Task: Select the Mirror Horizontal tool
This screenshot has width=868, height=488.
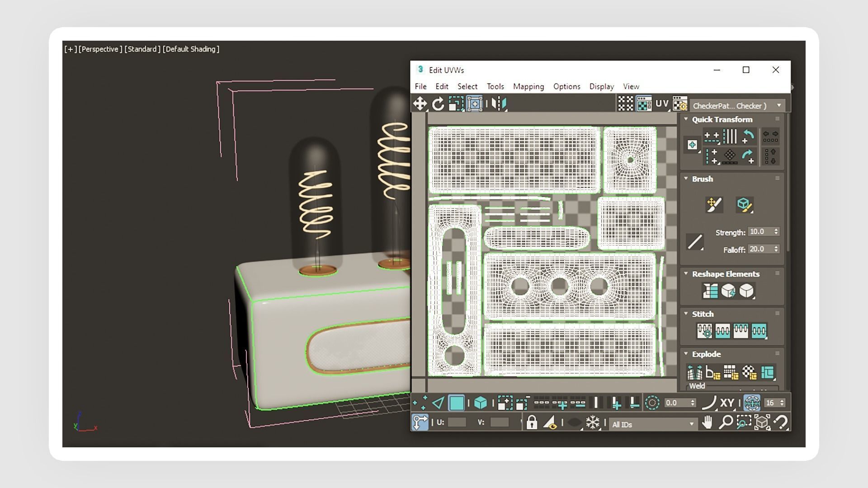Action: (x=499, y=104)
